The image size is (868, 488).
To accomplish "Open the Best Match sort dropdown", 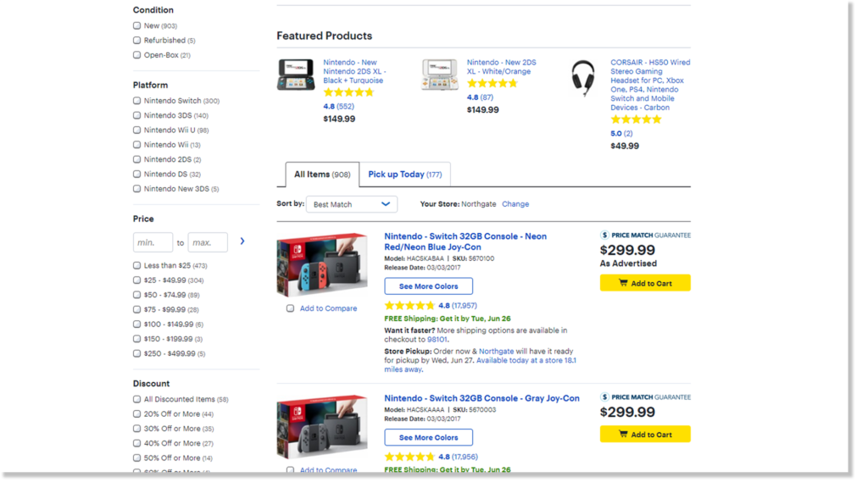I will (x=352, y=204).
